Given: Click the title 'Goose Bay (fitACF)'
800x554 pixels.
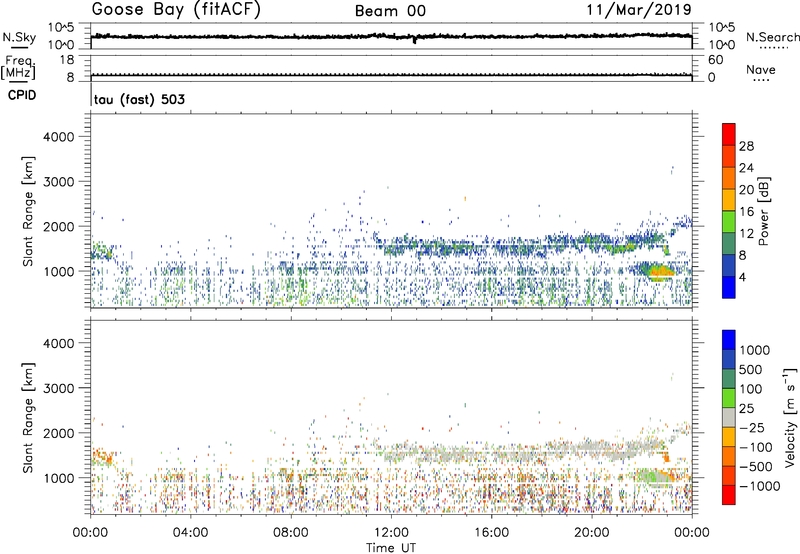Looking at the screenshot, I should coord(176,9).
